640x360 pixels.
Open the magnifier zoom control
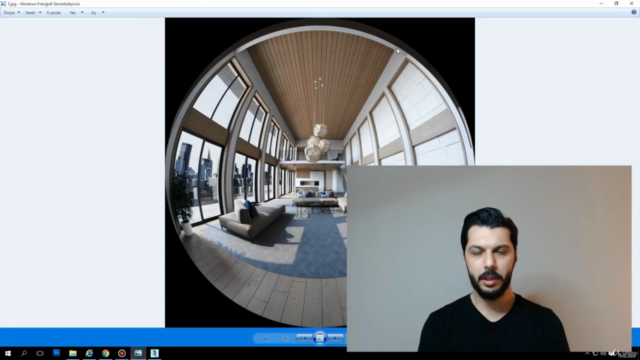tap(267, 338)
